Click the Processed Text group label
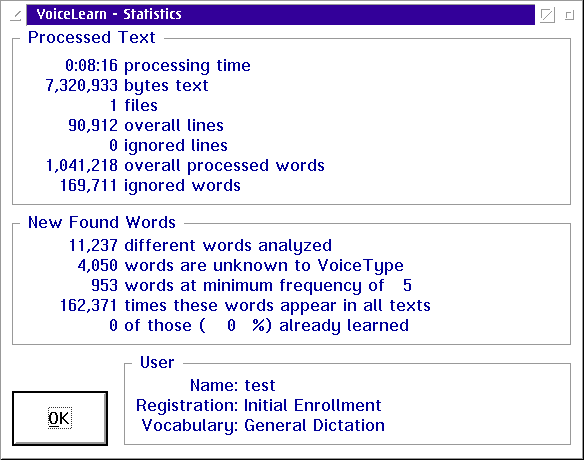The height and width of the screenshot is (460, 584). 92,38
